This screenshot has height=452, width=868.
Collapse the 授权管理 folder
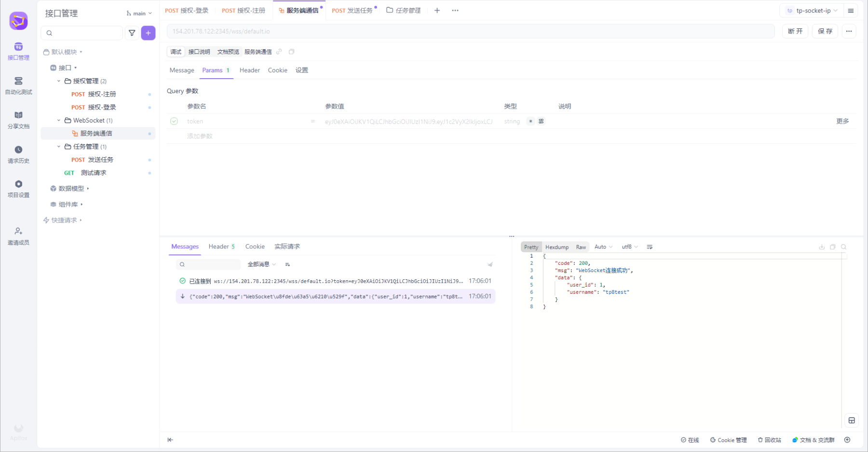point(59,81)
